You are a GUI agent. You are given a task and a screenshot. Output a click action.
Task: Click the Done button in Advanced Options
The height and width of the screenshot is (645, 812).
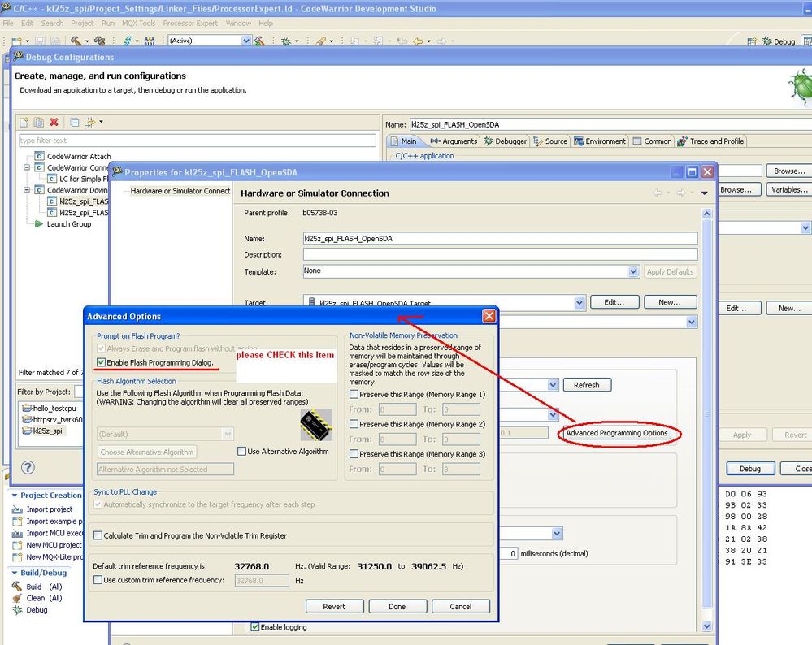coord(397,606)
